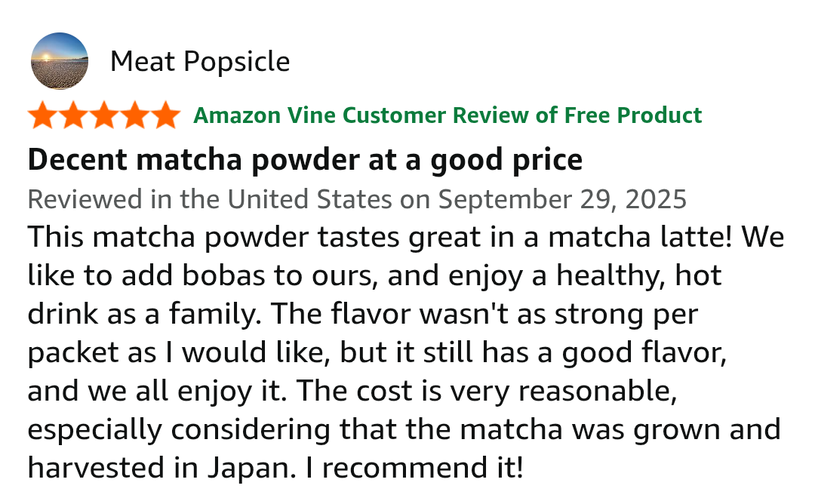Click the first line starting "This matcha powder tastes"
This screenshot has width=815, height=504.
pyautogui.click(x=219, y=238)
